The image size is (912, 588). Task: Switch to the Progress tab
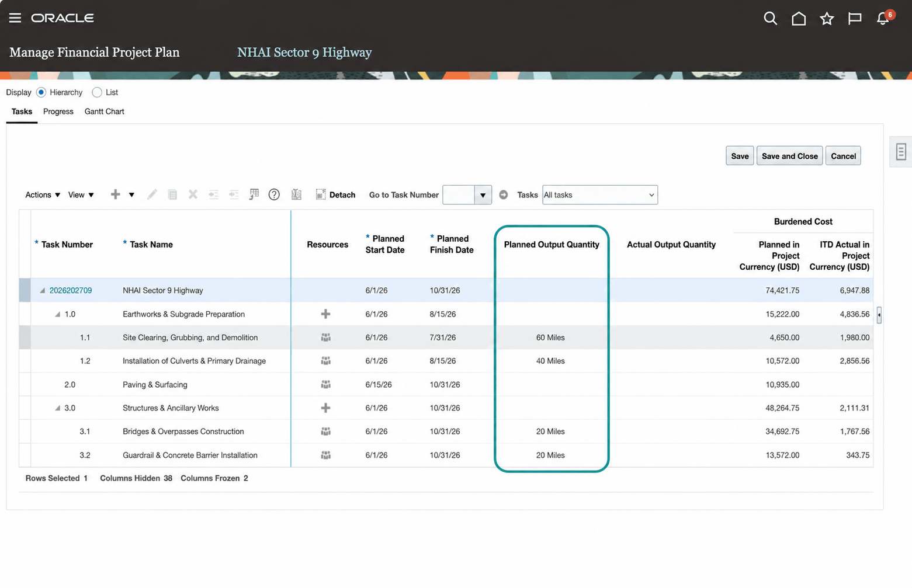coord(58,112)
